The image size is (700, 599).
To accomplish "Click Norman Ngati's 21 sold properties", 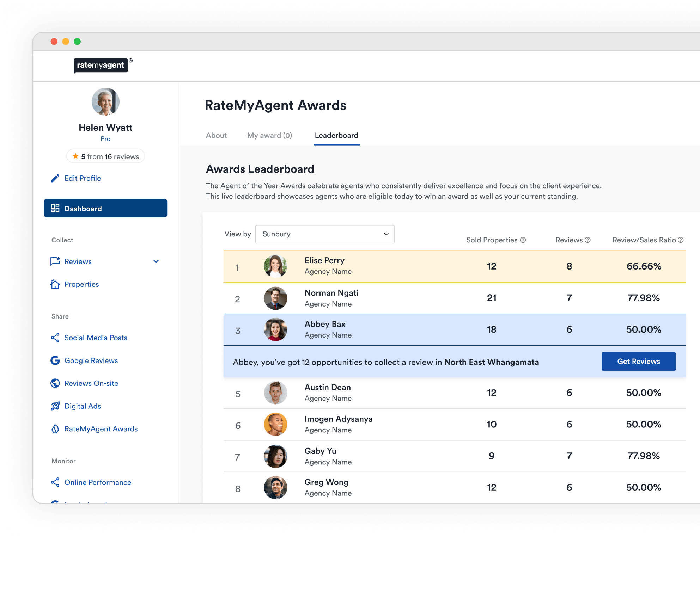I will [x=492, y=298].
